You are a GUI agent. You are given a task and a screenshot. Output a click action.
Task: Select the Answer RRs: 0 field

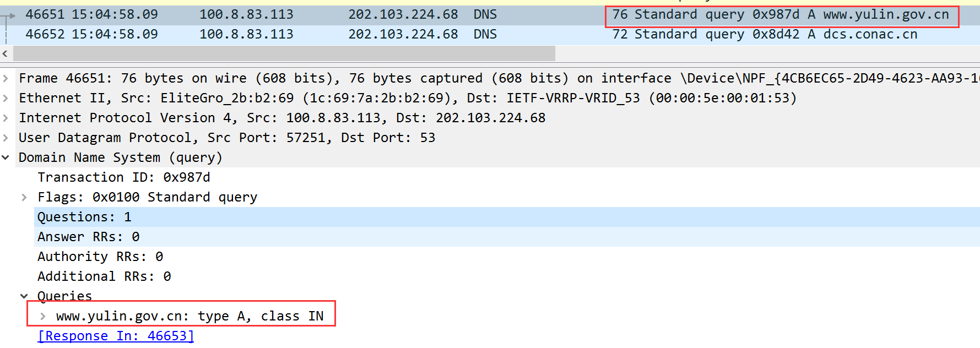(x=88, y=237)
